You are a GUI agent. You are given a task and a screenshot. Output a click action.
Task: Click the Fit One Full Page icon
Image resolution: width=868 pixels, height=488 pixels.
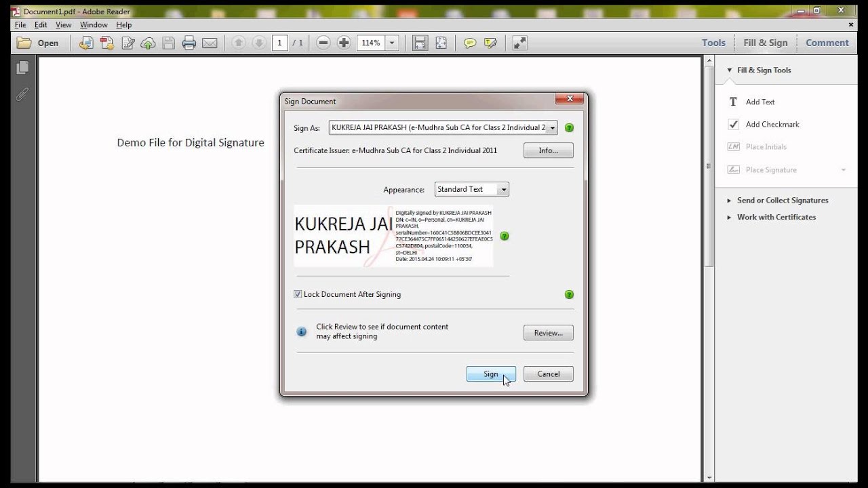(441, 43)
